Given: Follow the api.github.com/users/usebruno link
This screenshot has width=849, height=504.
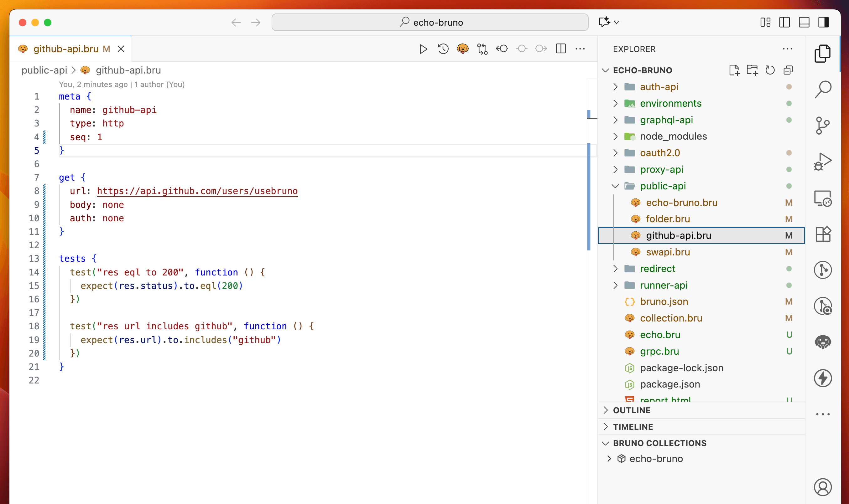Looking at the screenshot, I should [197, 191].
